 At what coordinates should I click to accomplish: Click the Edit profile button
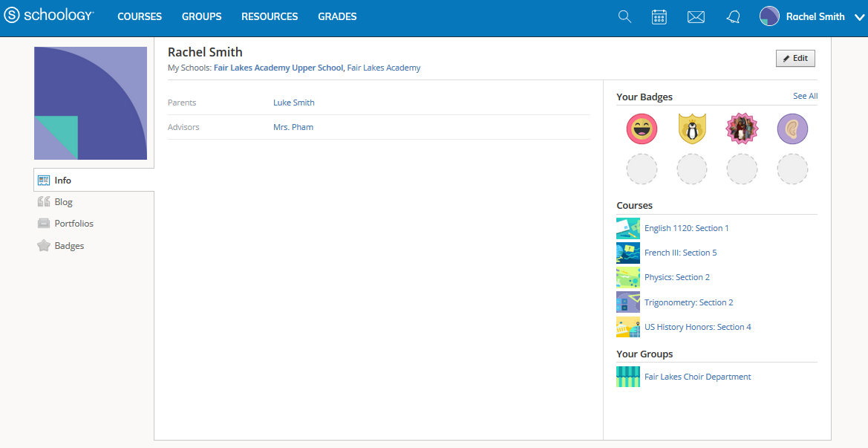coord(795,58)
